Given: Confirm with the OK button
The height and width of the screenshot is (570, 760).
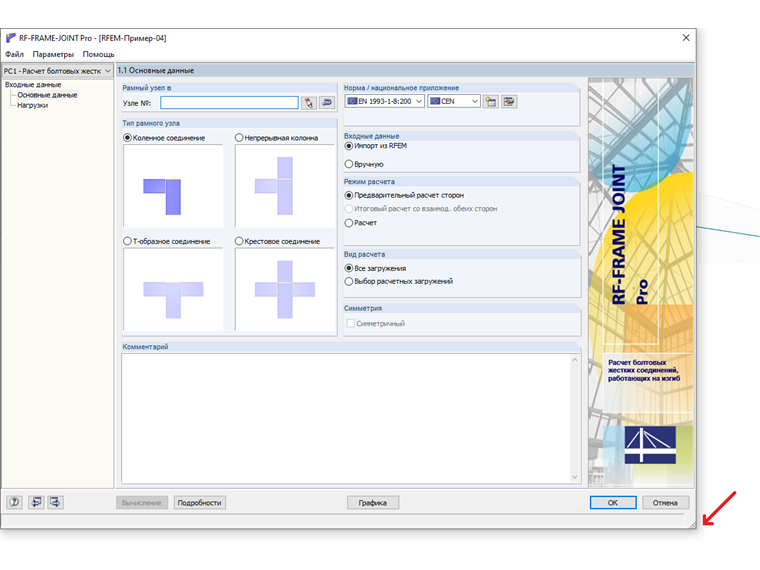Looking at the screenshot, I should (613, 503).
